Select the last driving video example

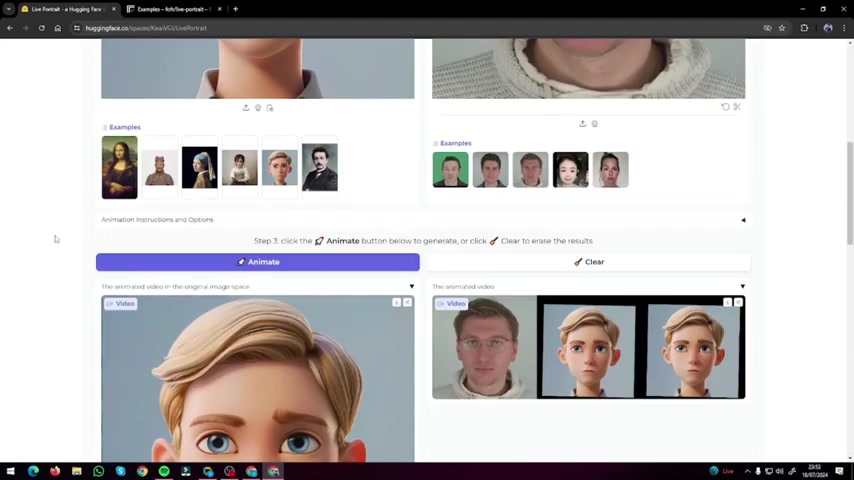click(x=611, y=170)
